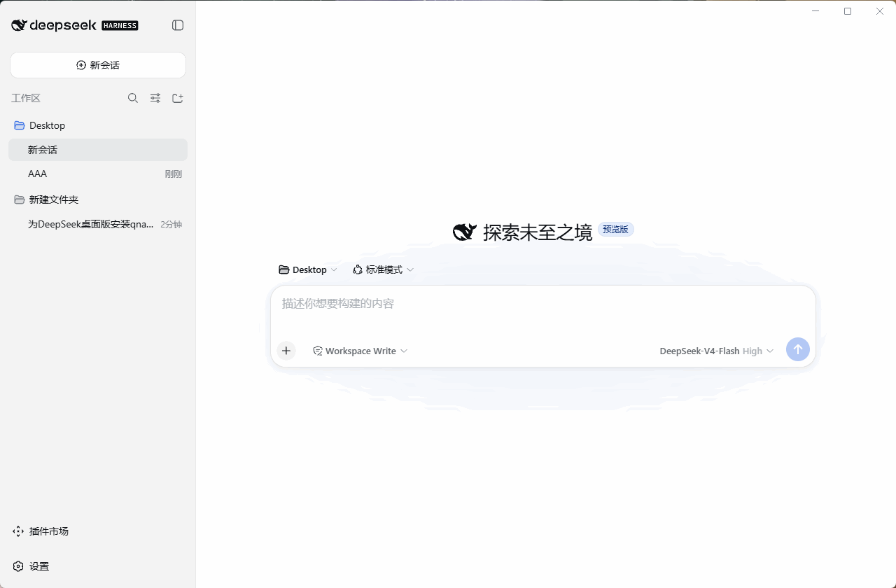
Task: Open the 为DeepSeek桌面版安装qna conversation
Action: click(98, 224)
